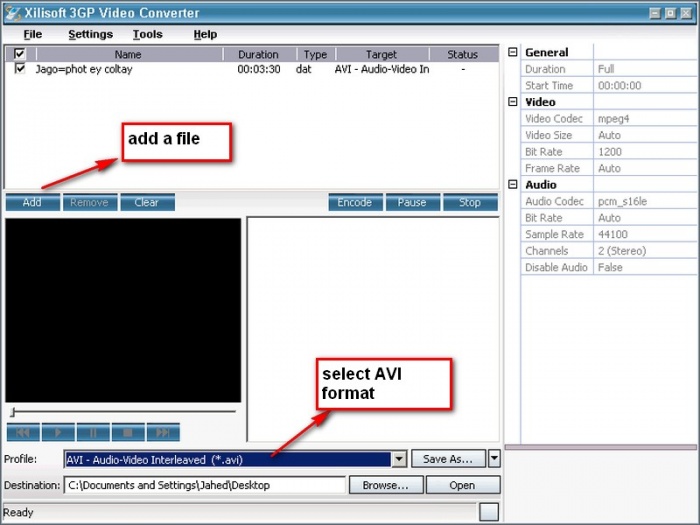This screenshot has width=700, height=525.
Task: Click the Pause encoding button
Action: point(412,202)
